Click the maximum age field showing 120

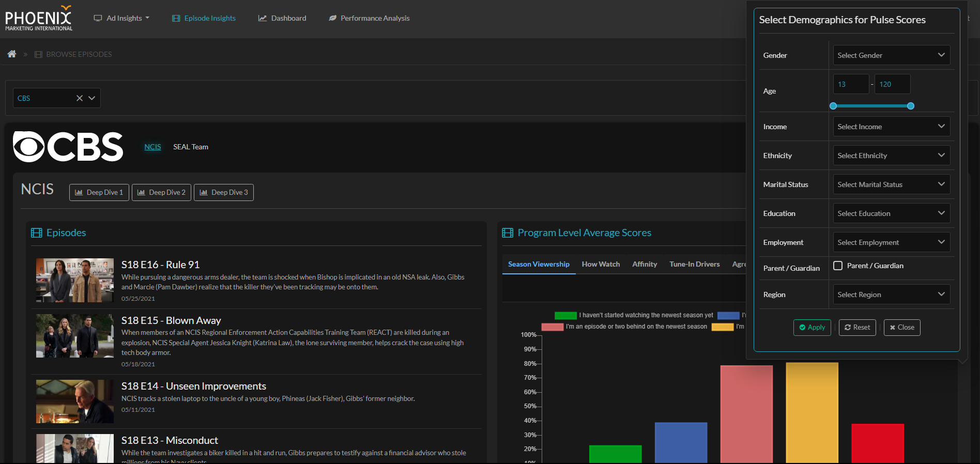892,84
